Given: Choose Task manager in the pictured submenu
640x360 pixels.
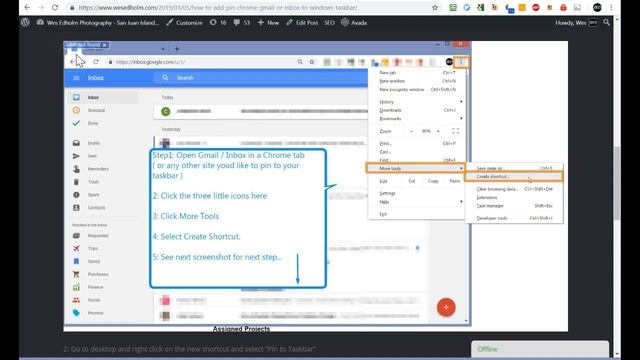Looking at the screenshot, I should point(514,206).
